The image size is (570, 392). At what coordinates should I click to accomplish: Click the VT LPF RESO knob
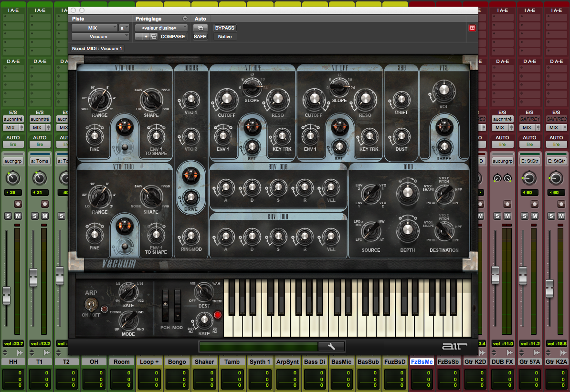[365, 99]
